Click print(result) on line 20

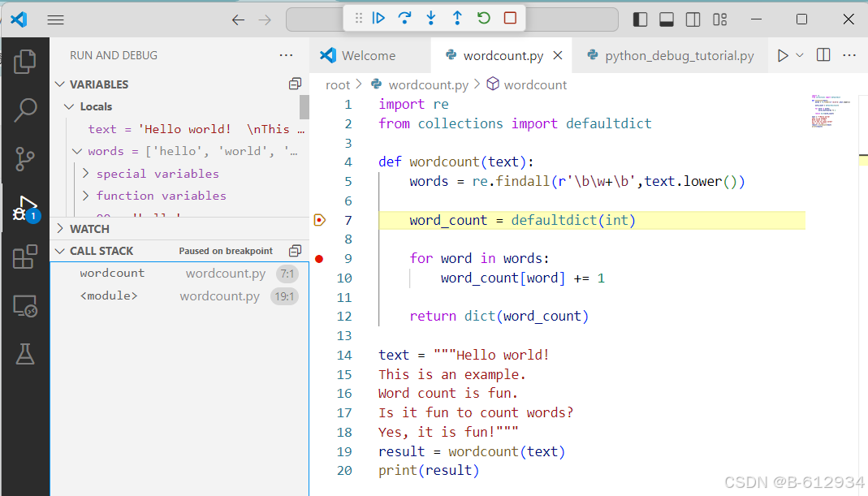click(x=429, y=471)
